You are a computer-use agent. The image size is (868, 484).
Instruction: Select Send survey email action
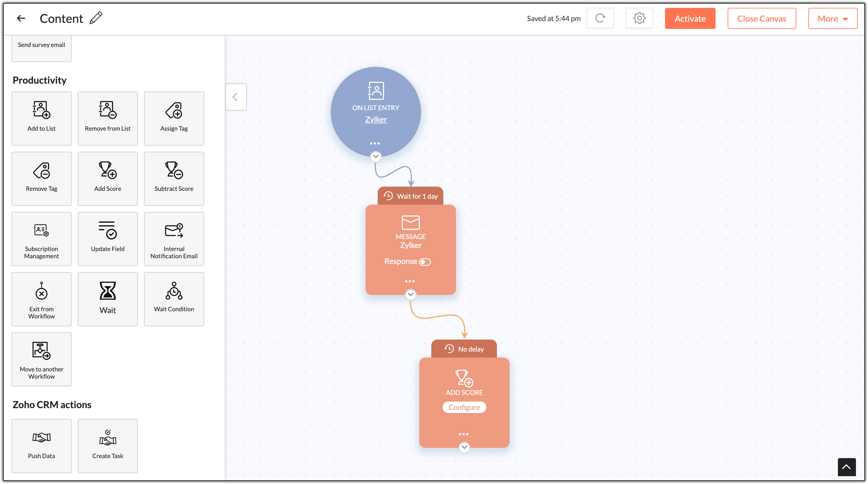pos(42,48)
